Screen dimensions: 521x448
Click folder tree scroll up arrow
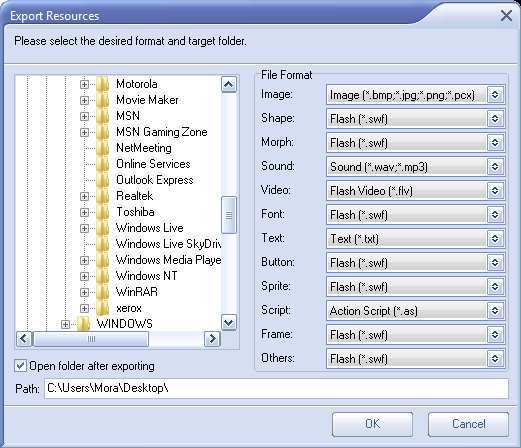[x=229, y=84]
